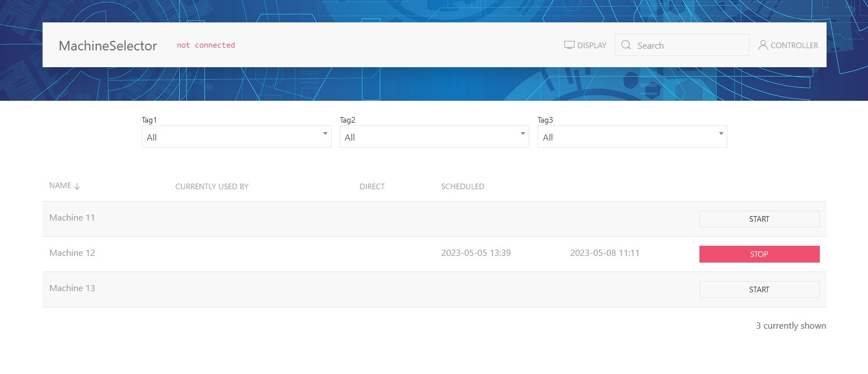Focus the Search input field
The width and height of the screenshot is (868, 374).
click(689, 45)
